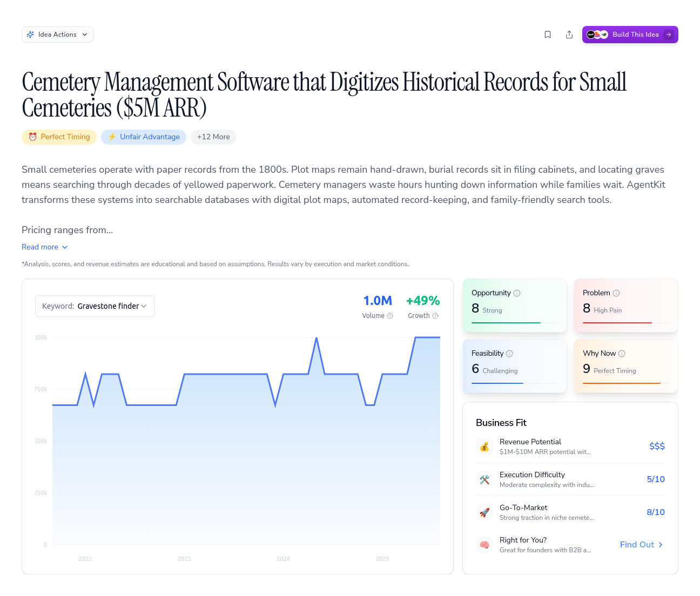Click the Why Now info icon
Image resolution: width=700 pixels, height=596 pixels.
(622, 354)
